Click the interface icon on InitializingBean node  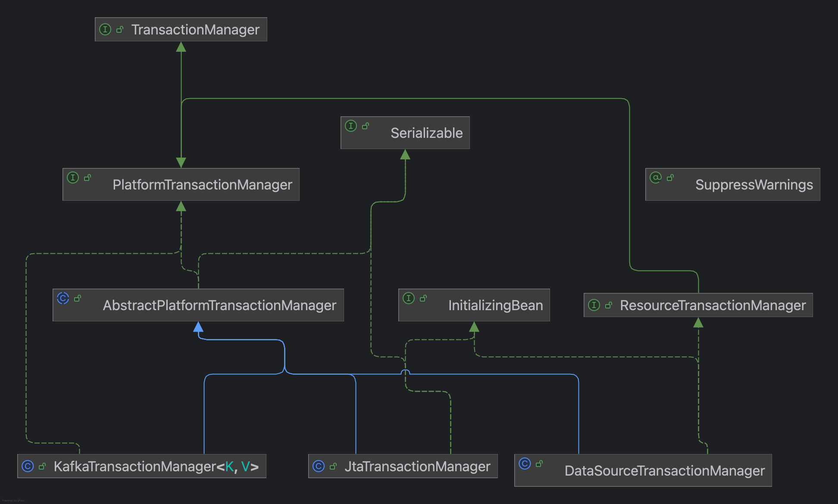(x=409, y=298)
